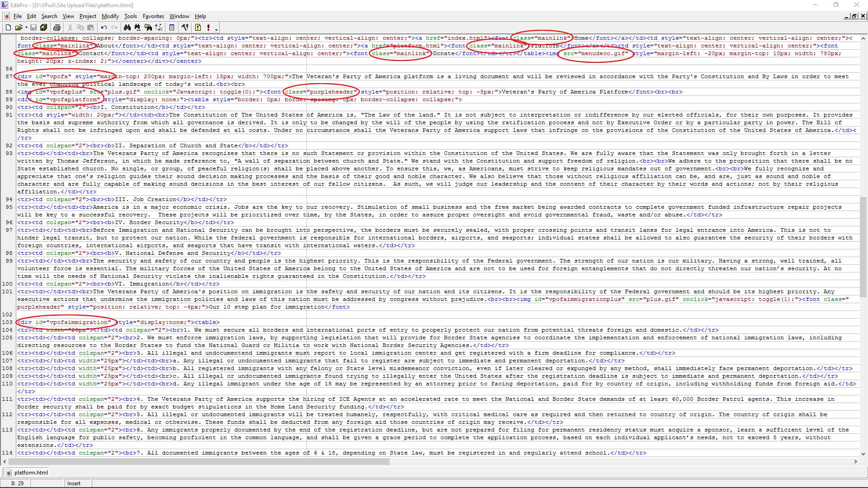868x488 pixels.
Task: Click line number 87 in the gutter
Action: coord(9,76)
